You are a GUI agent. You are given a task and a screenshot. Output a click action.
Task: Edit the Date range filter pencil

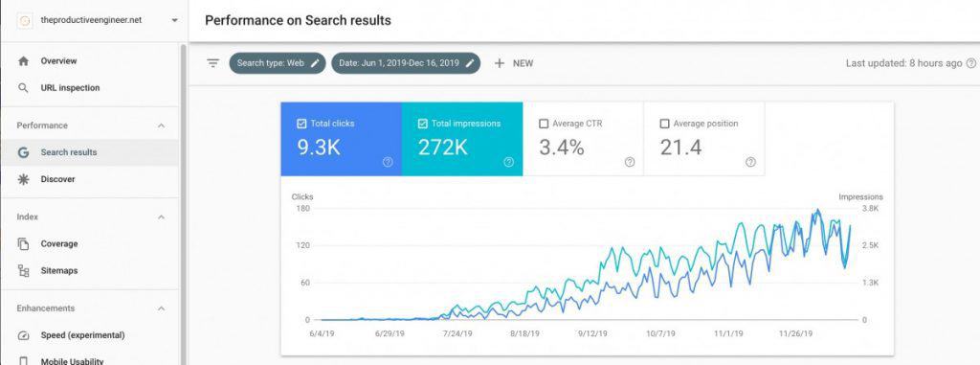[x=470, y=63]
